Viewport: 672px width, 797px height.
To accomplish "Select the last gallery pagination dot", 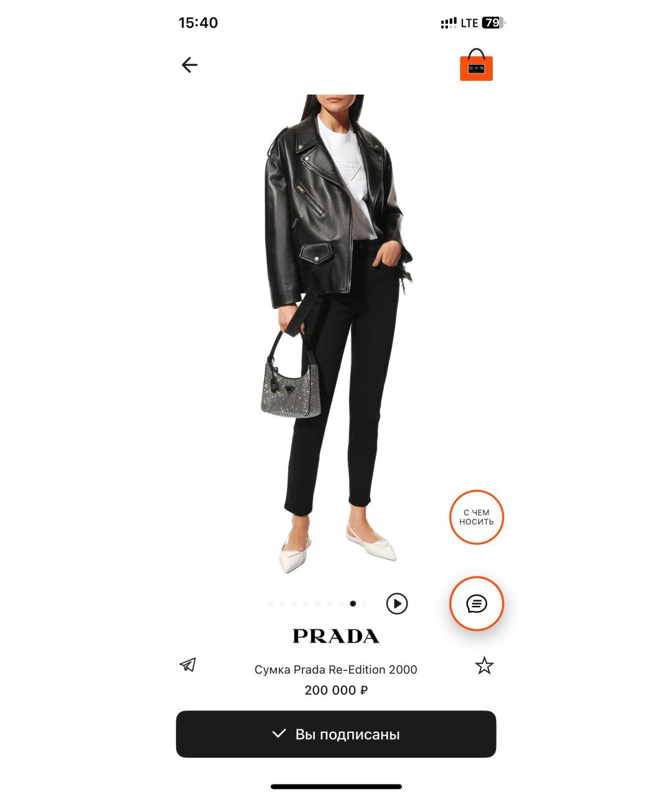I will click(x=365, y=603).
